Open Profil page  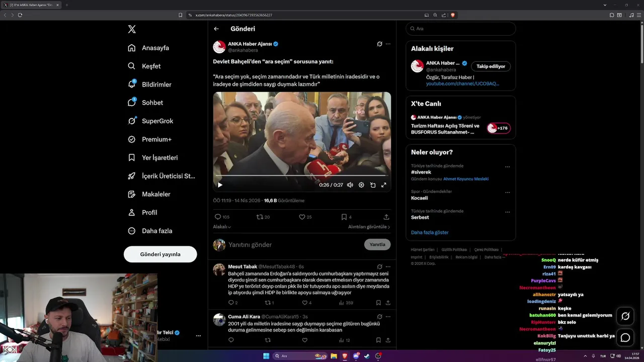(x=142, y=212)
